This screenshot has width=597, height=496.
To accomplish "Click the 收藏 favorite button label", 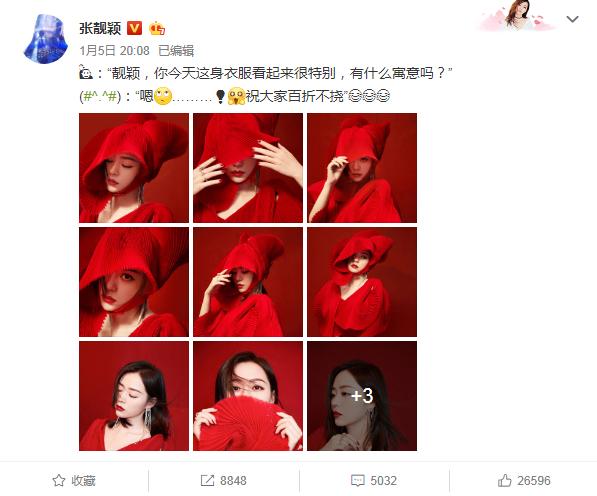I will tap(83, 480).
